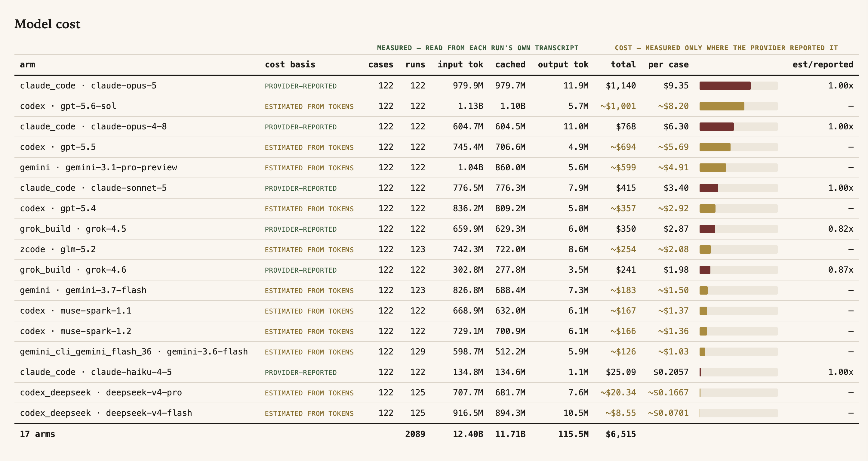Select the 'codex_deepseek · deepseek-v4-pro' row name
Image resolution: width=868 pixels, height=461 pixels.
[101, 392]
